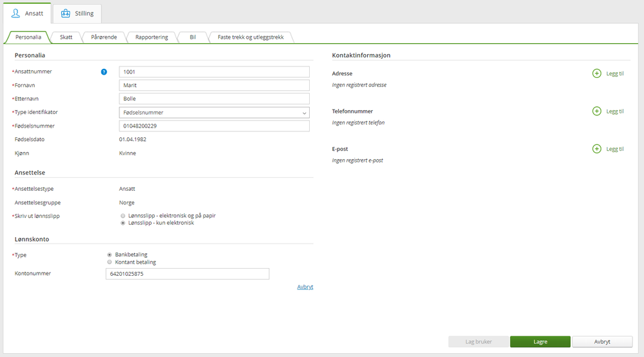The image size is (644, 357).
Task: Click the help icon beside Ansattnummer
Action: coord(104,72)
